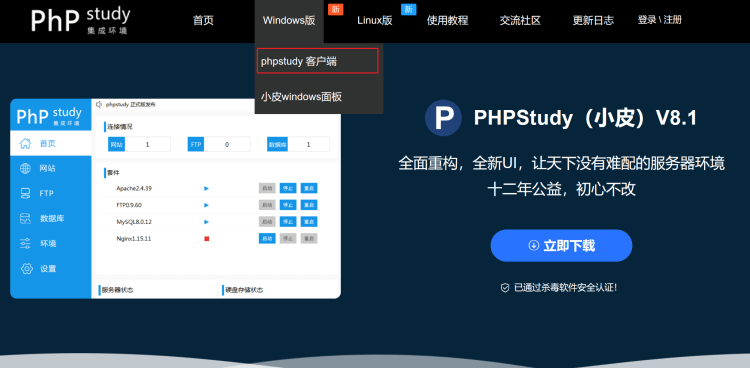Open the Linux版 dropdown in navigation
The width and height of the screenshot is (750, 368).
click(375, 21)
